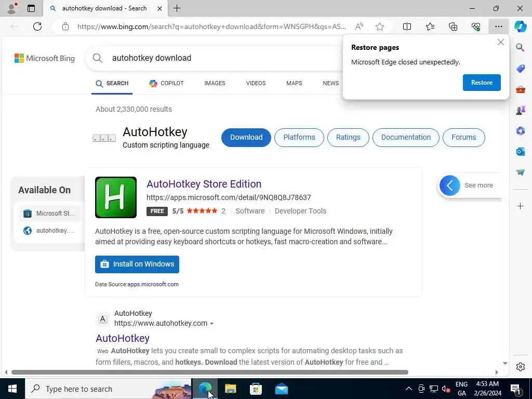Open sidebar settings gear

click(x=520, y=366)
